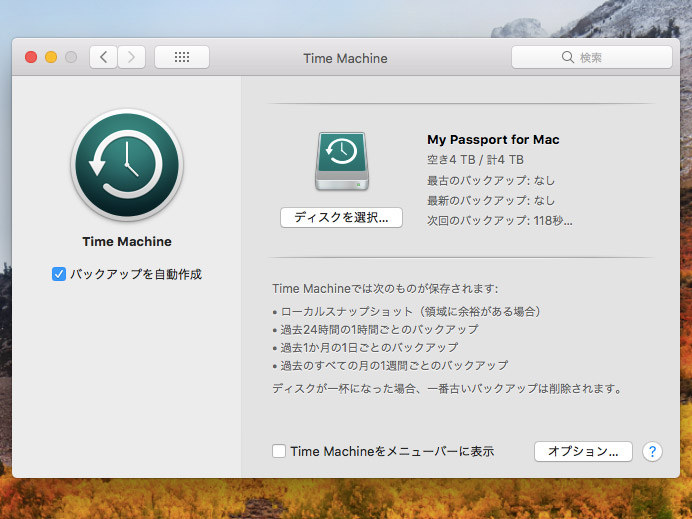Click the 空き4 TB / 計4 TB text
Viewport: 692px width, 519px height.
tap(475, 159)
